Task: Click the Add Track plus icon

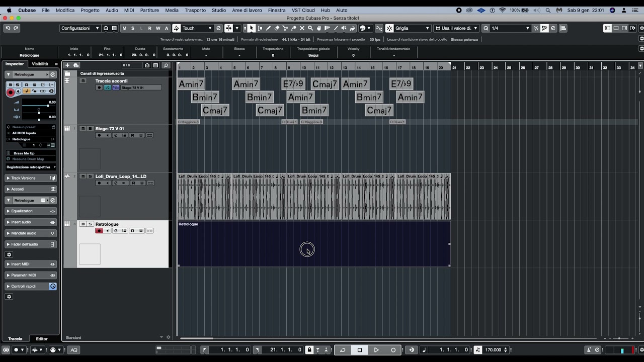Action: pyautogui.click(x=67, y=65)
